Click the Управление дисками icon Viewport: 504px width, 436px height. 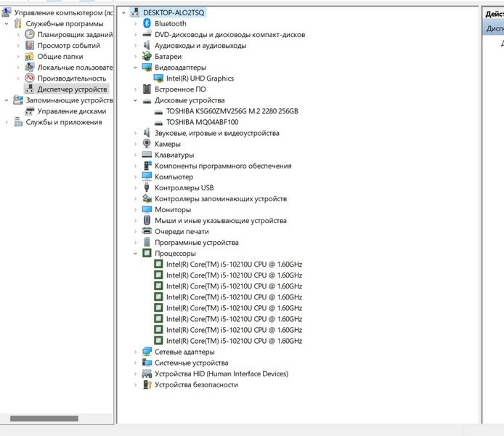[30, 111]
